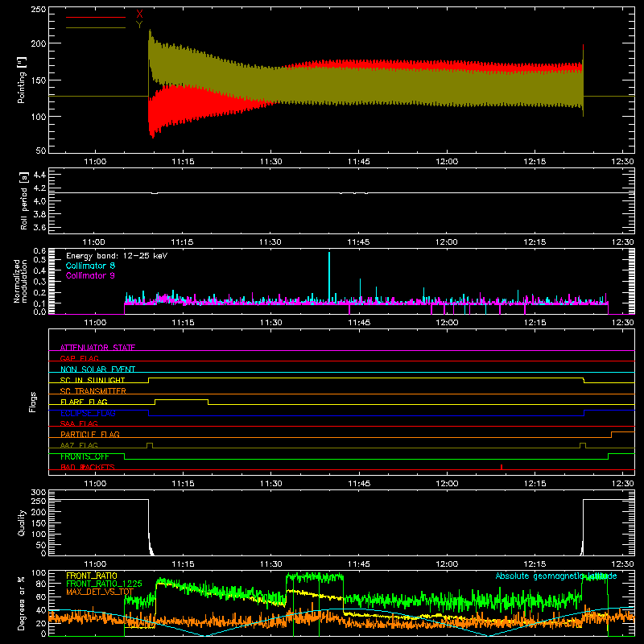Click the red BAD_PACKETS tick mark

[502, 467]
